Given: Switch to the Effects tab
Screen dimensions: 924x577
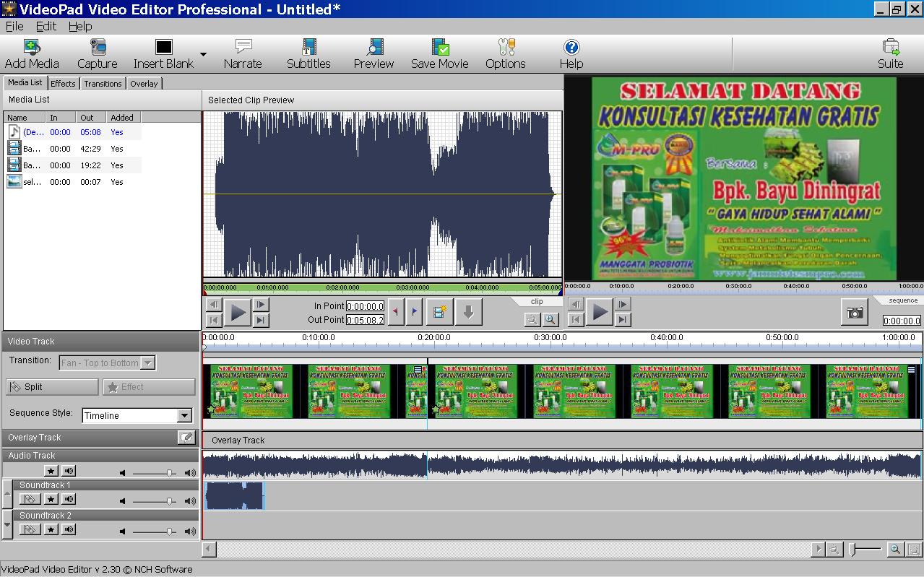Looking at the screenshot, I should pos(63,83).
